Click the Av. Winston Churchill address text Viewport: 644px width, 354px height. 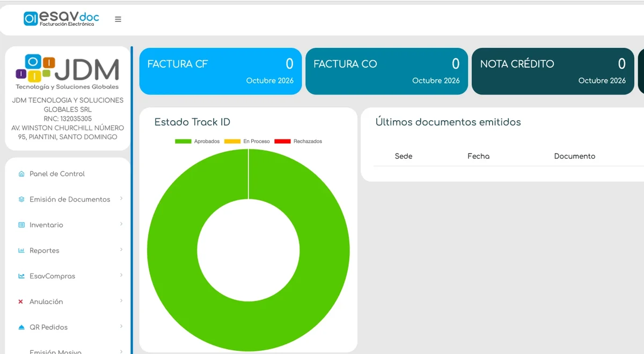point(68,132)
